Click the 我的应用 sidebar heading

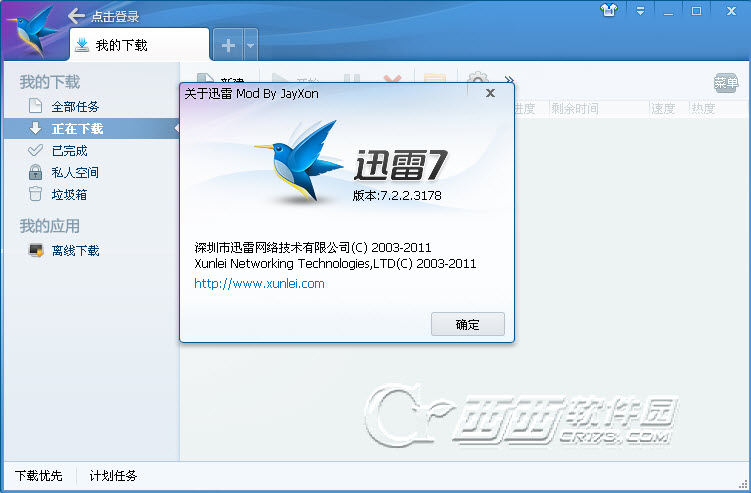(x=50, y=226)
